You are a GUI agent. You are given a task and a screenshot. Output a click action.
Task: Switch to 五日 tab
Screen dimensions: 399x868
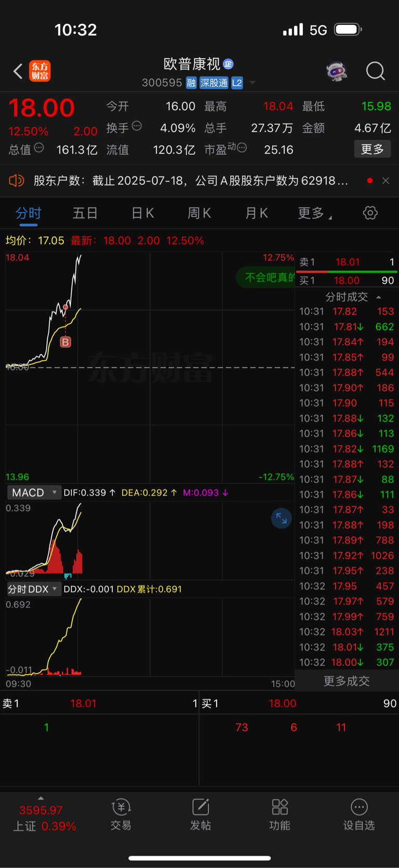(x=85, y=213)
